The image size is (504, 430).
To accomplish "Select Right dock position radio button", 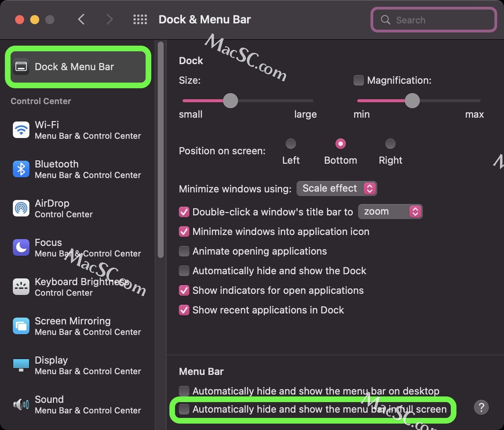I will [x=390, y=144].
